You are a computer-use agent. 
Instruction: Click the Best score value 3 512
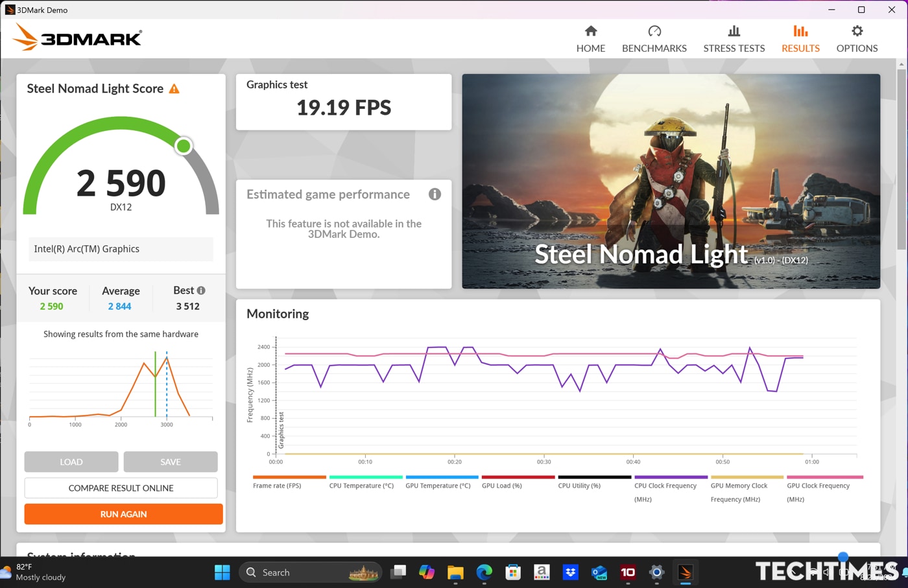click(x=187, y=306)
